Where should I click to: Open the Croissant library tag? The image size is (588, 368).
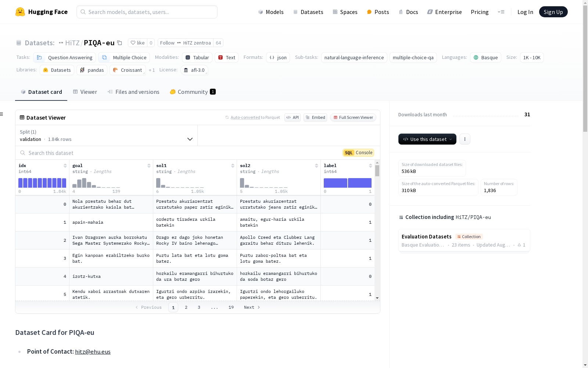click(x=128, y=70)
